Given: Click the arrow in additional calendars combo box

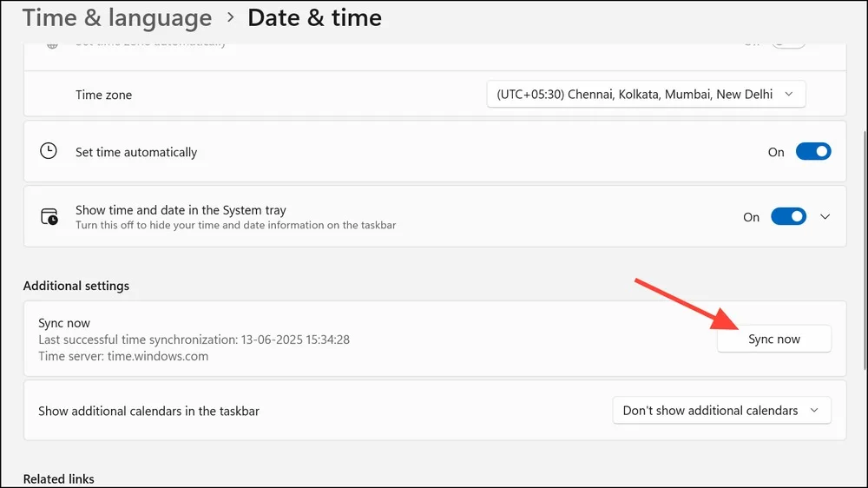Looking at the screenshot, I should [814, 411].
